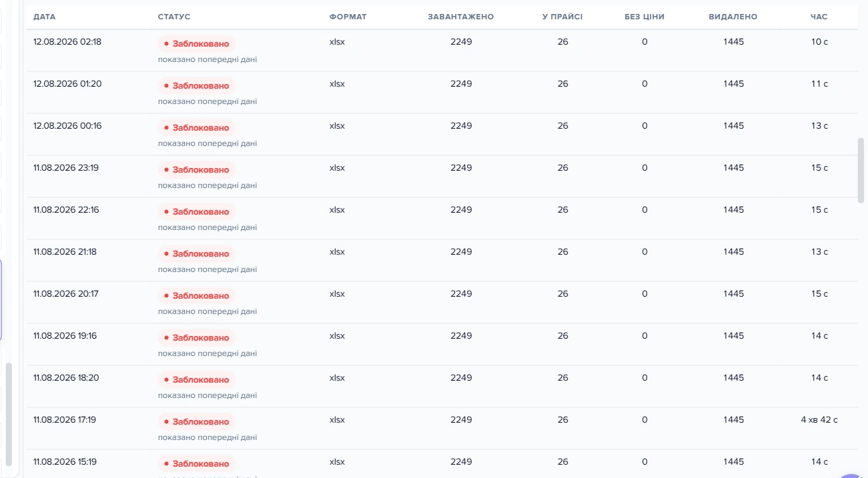Click the СТАТУС column header
Viewport: 868px width, 478px height.
pos(174,17)
